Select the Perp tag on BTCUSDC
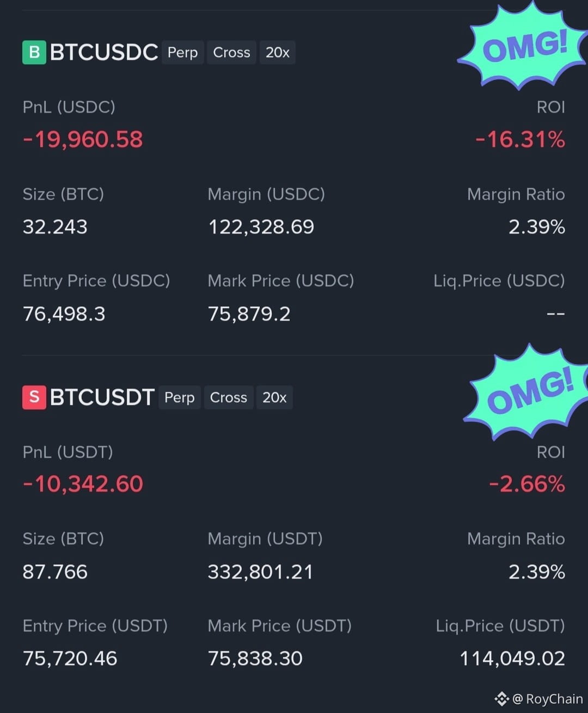 click(x=182, y=52)
